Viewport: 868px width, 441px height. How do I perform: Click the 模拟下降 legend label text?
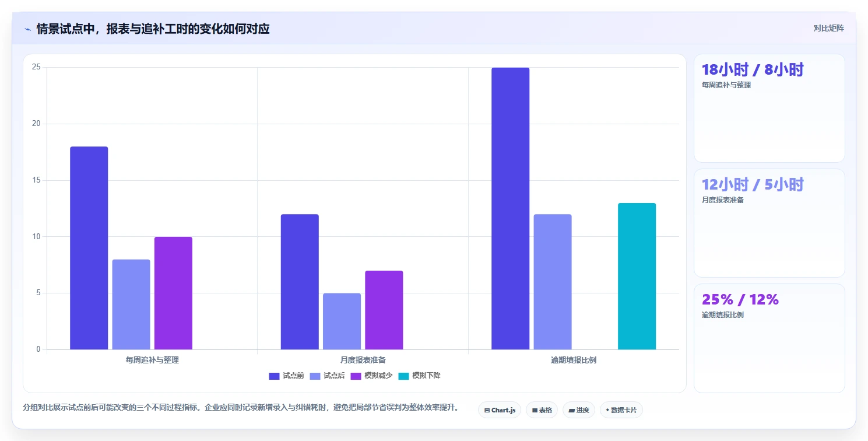[427, 376]
